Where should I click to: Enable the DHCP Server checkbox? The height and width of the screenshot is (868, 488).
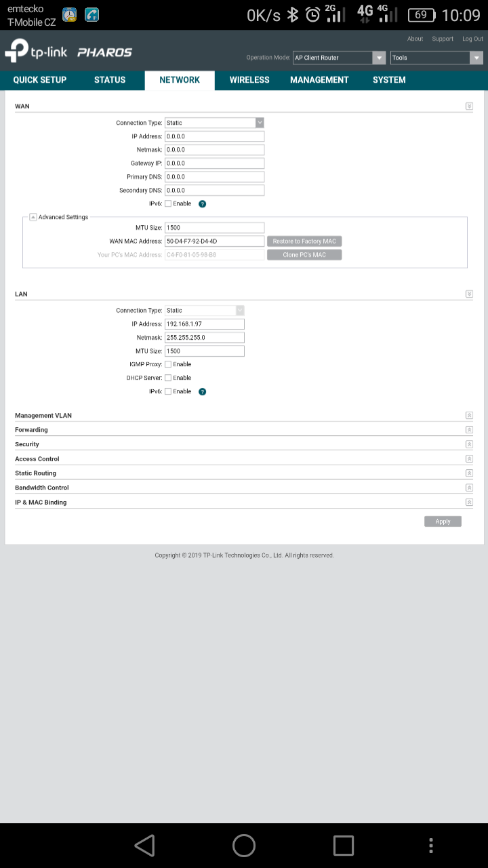(x=168, y=378)
